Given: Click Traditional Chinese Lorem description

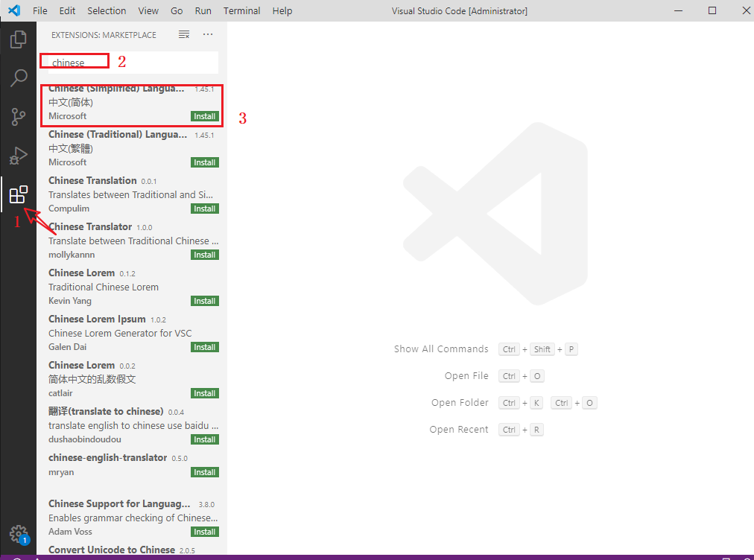Looking at the screenshot, I should [x=104, y=287].
